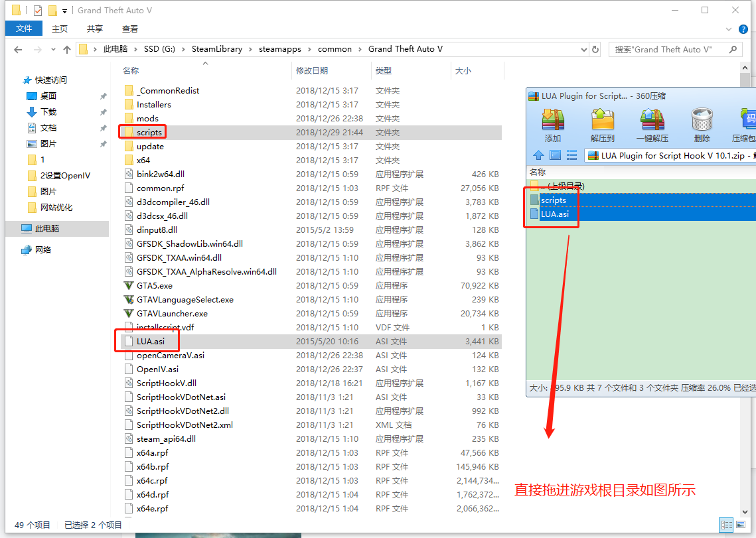This screenshot has height=538, width=756.
Task: Go up one level in the 360压缩 archive
Action: (x=538, y=155)
